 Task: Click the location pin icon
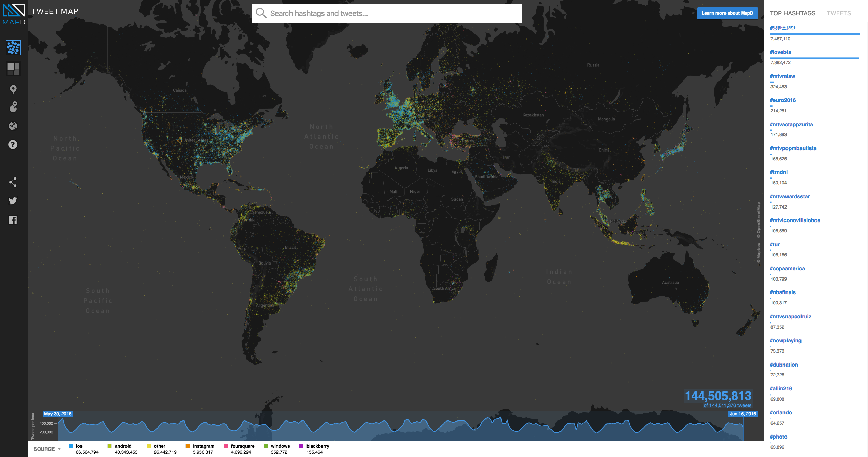(x=13, y=89)
